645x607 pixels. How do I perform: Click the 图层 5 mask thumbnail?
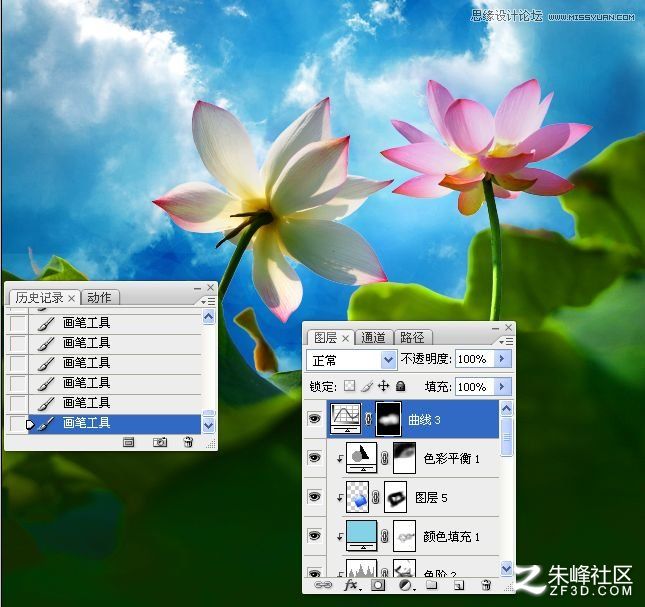click(395, 497)
